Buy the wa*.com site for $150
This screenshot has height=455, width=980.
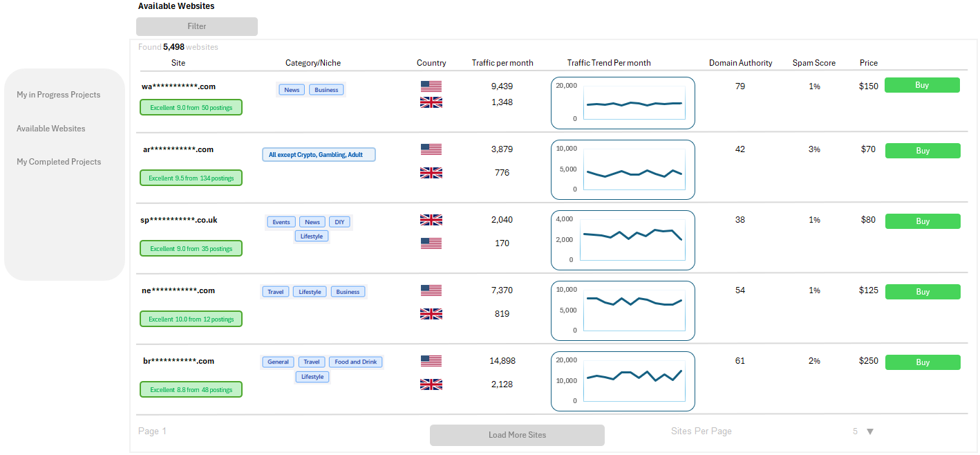[922, 85]
